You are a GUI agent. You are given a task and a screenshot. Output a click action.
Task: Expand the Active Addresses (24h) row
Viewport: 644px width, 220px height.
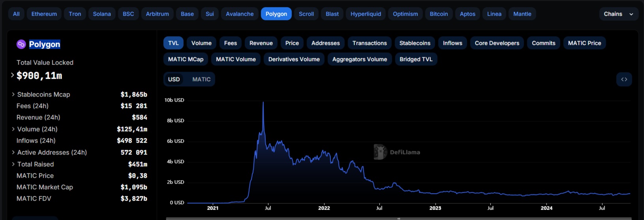[x=13, y=152]
